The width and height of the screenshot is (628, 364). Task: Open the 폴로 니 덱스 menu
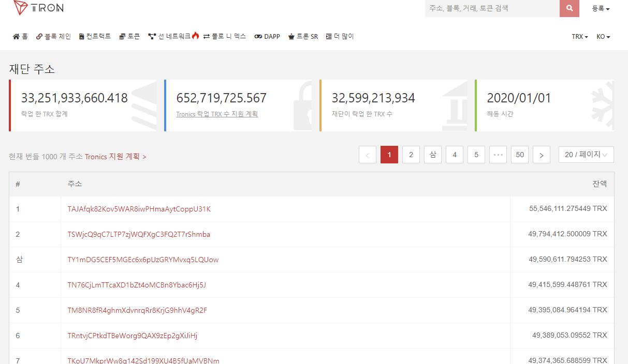click(225, 37)
